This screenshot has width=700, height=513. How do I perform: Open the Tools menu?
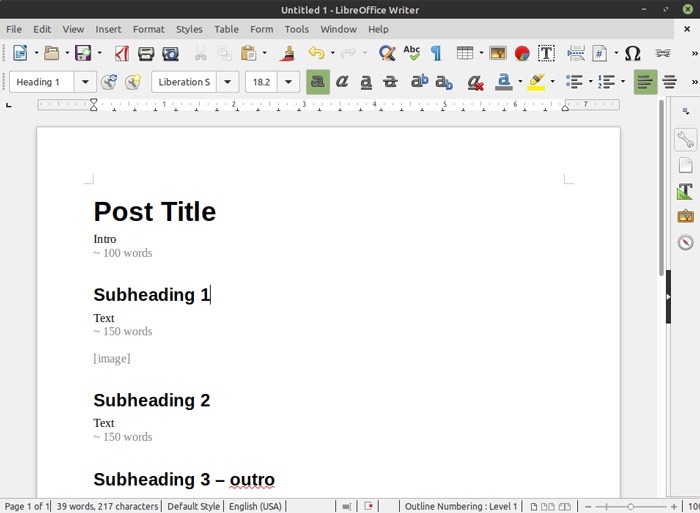tap(297, 29)
